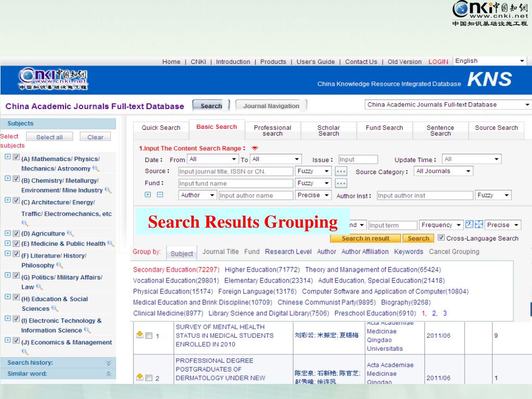This screenshot has height=399, width=532.
Task: Open the Date From dropdown
Action: (212, 159)
